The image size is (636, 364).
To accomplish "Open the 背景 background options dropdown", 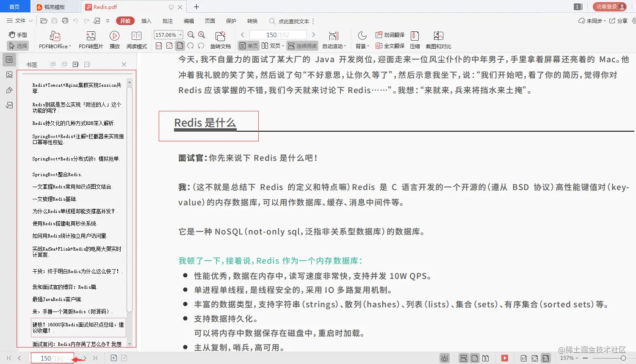I will [x=362, y=46].
